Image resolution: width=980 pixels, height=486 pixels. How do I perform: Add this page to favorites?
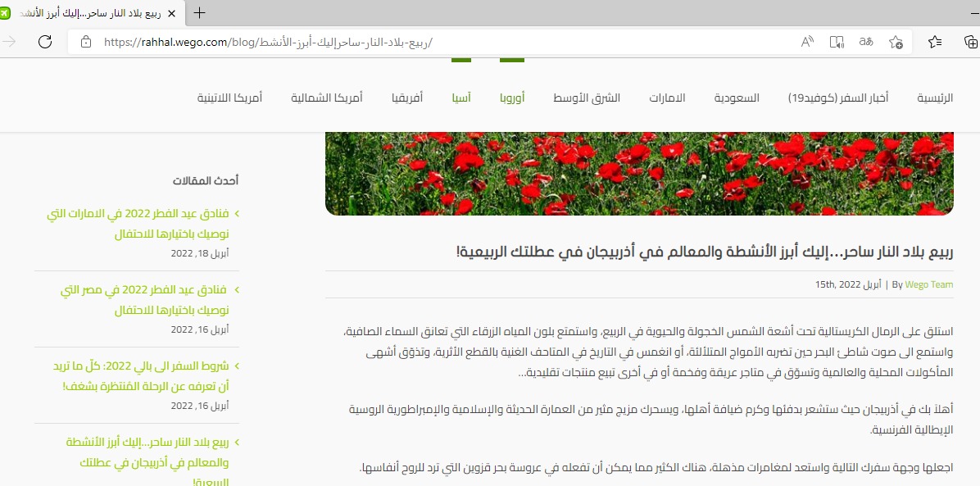pos(896,42)
